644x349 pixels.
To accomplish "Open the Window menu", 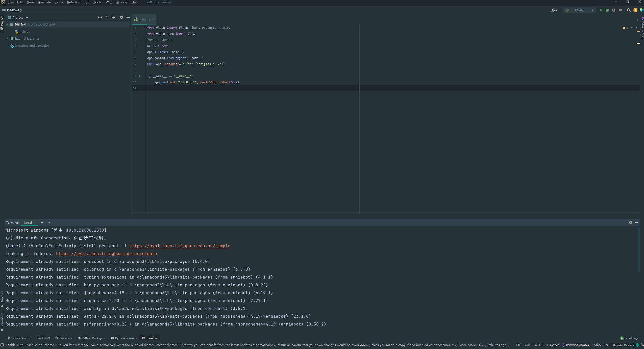I will 121,2.
